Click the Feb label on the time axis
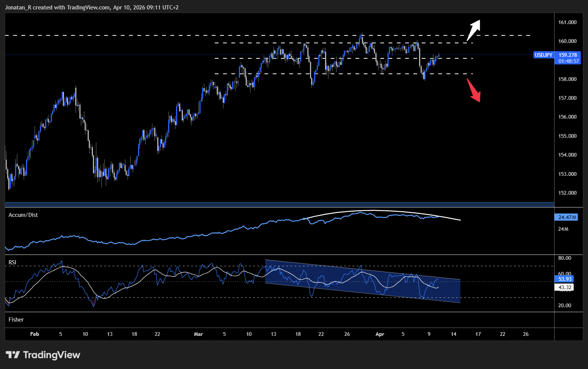 [35, 334]
